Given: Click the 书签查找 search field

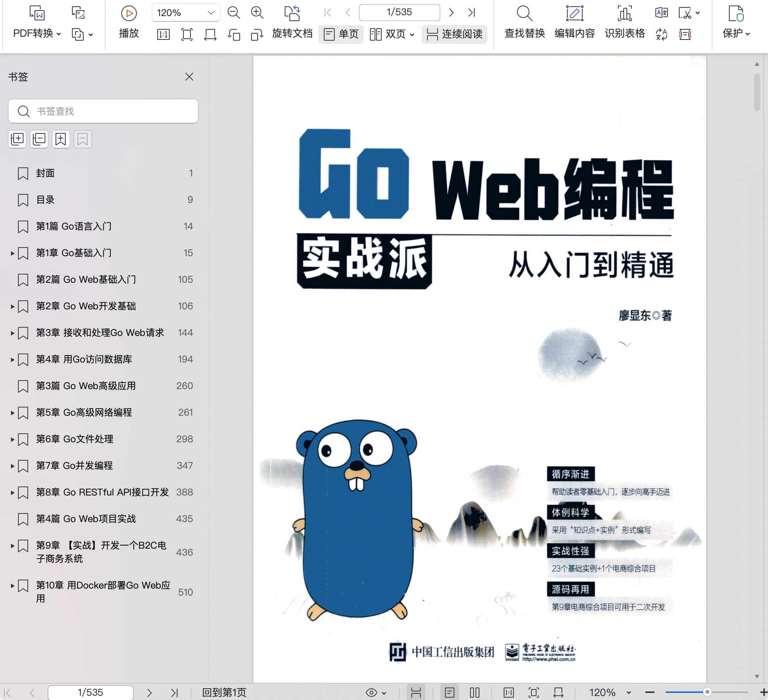Looking at the screenshot, I should [x=103, y=111].
